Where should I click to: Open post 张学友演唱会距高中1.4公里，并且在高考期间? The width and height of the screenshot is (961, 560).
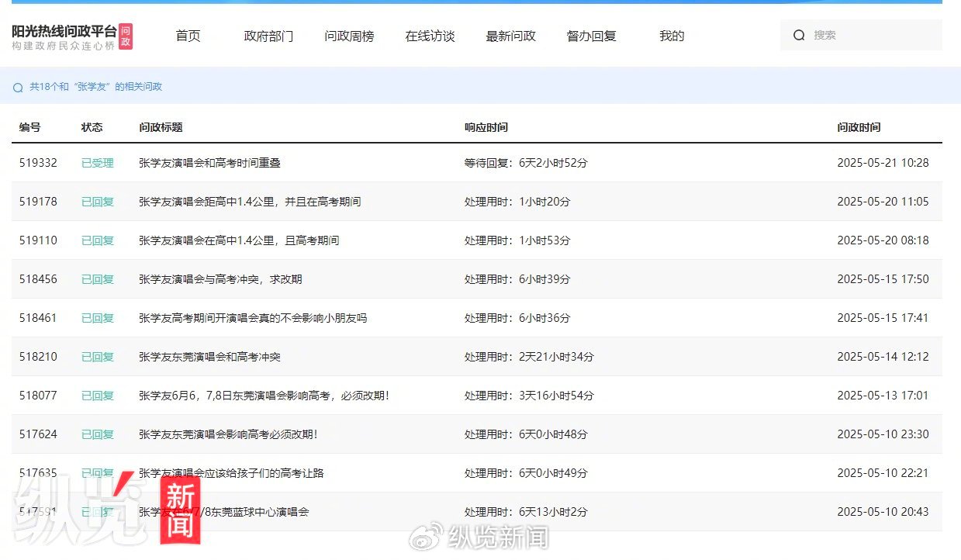pyautogui.click(x=250, y=202)
